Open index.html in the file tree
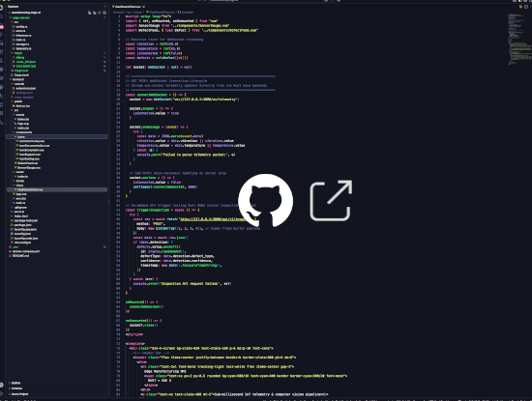532x401 pixels. point(21,215)
